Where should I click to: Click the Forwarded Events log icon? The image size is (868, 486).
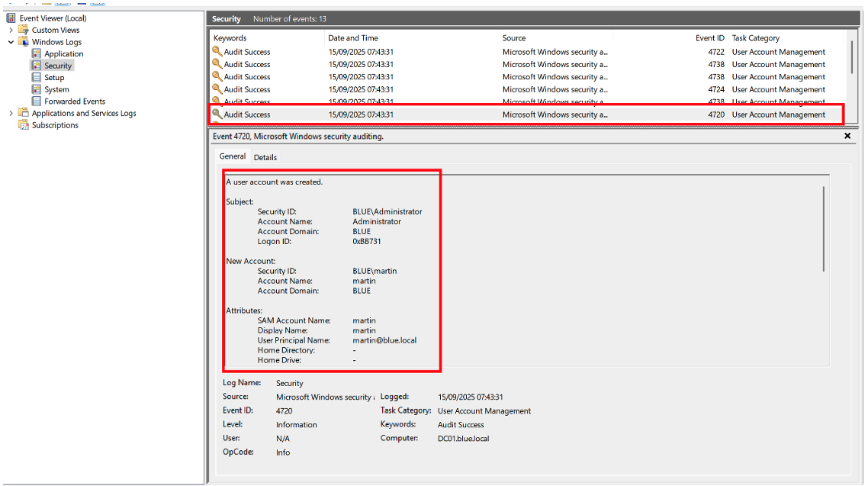[x=37, y=101]
